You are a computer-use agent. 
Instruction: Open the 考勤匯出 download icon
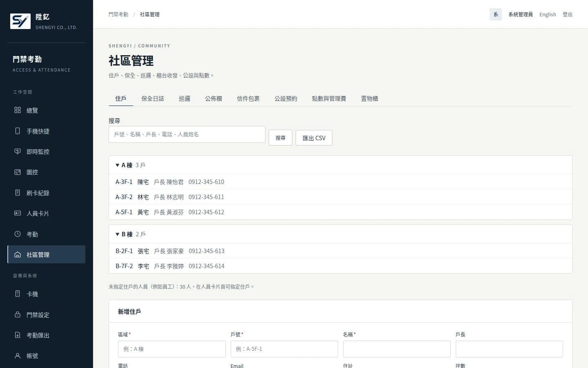(18, 335)
